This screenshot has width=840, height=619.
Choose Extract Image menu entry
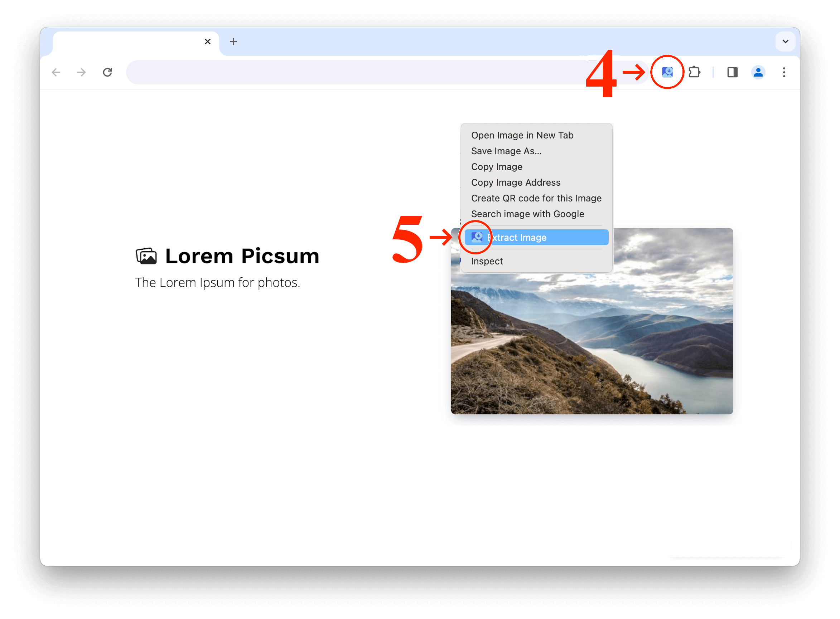pyautogui.click(x=537, y=238)
